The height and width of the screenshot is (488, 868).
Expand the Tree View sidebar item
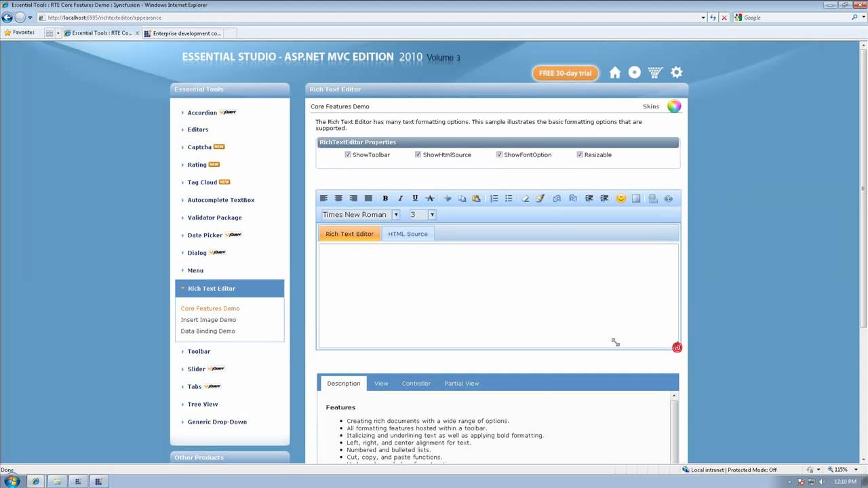[203, 404]
